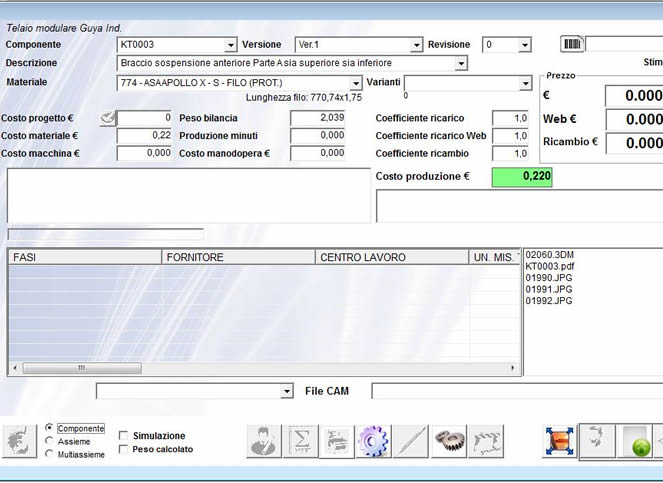Click the purple gear icon
Screen dimensions: 663x483
pos(373,441)
